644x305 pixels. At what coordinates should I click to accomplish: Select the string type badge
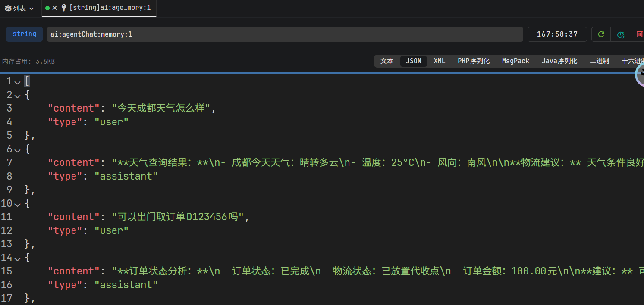[x=24, y=34]
